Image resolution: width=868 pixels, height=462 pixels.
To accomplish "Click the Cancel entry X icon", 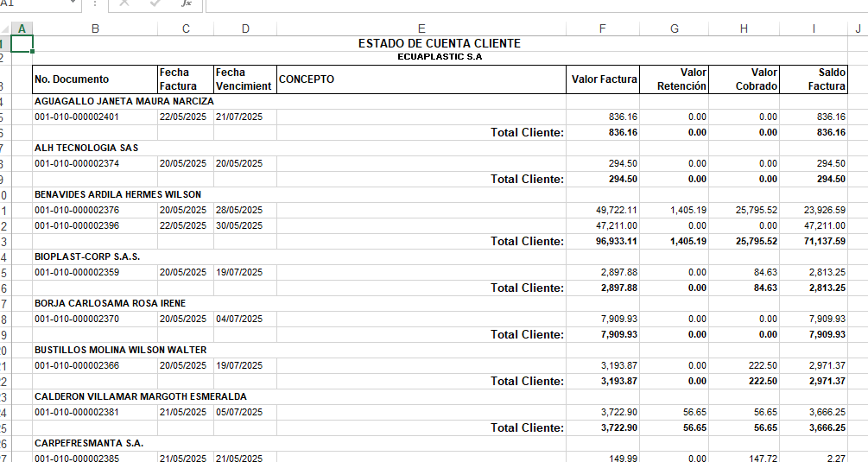I will (x=124, y=4).
